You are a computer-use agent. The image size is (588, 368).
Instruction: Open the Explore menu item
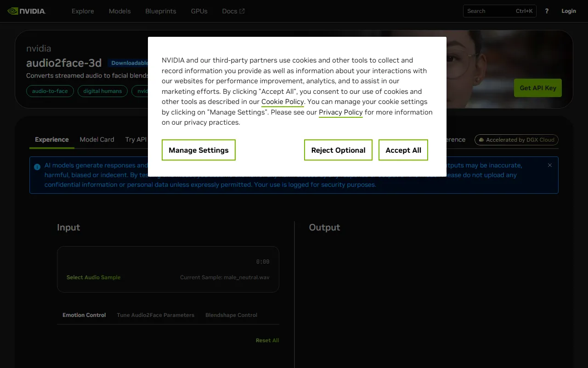click(83, 11)
